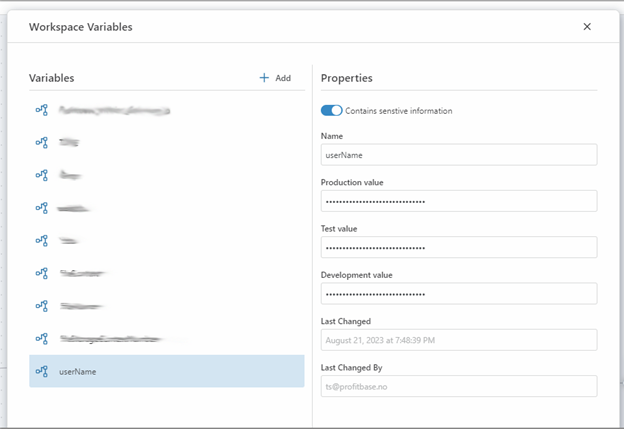
Task: Click the fifth variable's branch icon
Action: click(42, 240)
